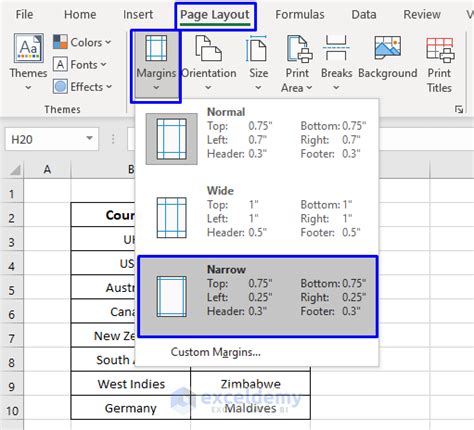Open the theme Fonts dropdown

coord(80,64)
